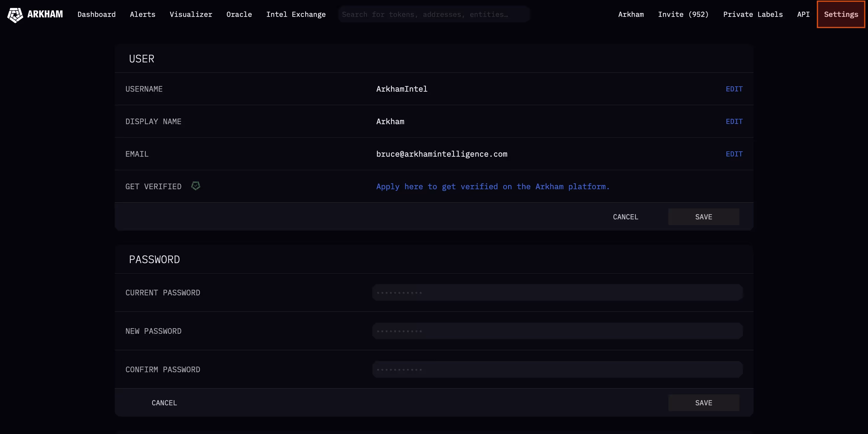Open the API page

click(x=803, y=14)
